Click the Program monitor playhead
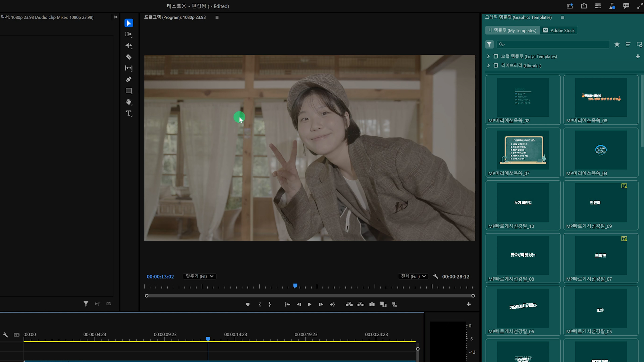Screen dimensions: 644x362 coord(295,286)
